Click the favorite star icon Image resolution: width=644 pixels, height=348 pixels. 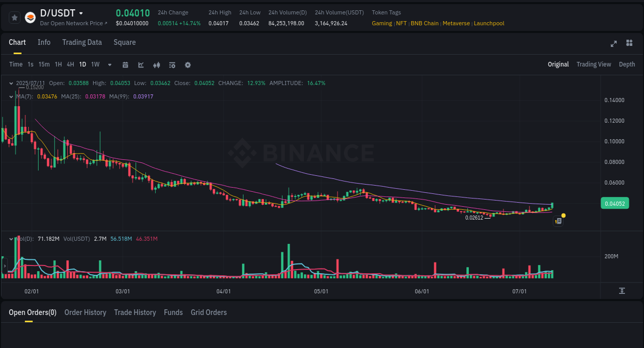pos(14,17)
